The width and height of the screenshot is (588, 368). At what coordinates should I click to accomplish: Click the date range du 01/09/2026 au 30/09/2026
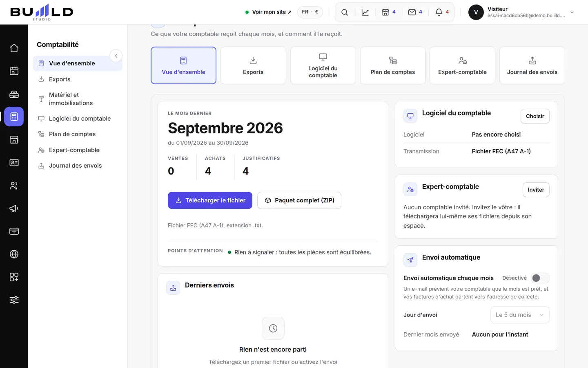click(x=208, y=143)
